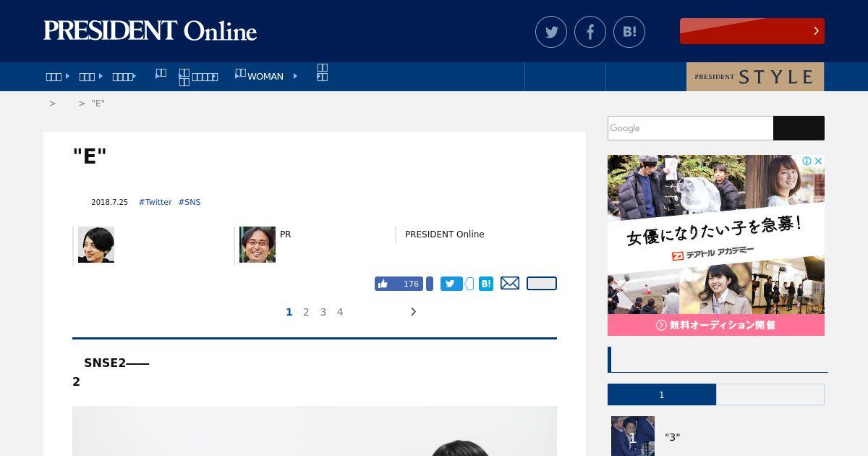The width and height of the screenshot is (868, 456).
Task: Open the rank 1 article thumbnail
Action: tap(633, 436)
